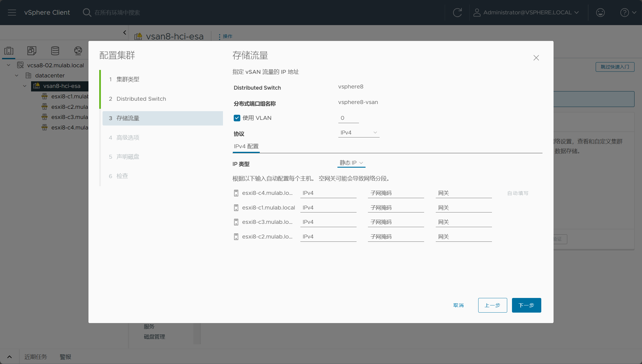Image resolution: width=642 pixels, height=364 pixels.
Task: Click the 上一步 button
Action: click(493, 305)
